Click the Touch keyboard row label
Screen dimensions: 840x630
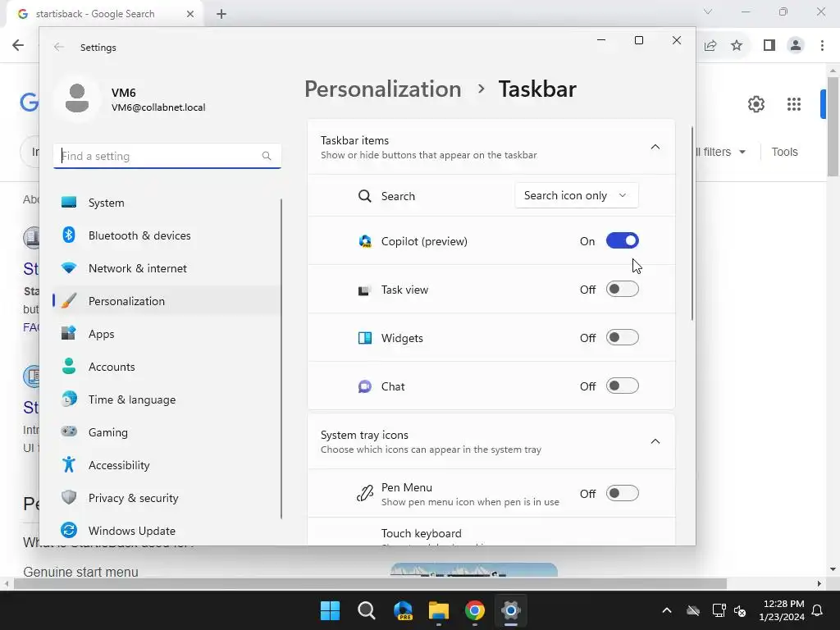click(421, 533)
